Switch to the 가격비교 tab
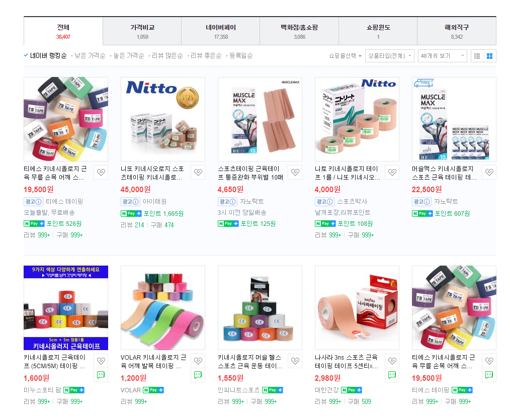This screenshot has width=510, height=420. point(142,31)
